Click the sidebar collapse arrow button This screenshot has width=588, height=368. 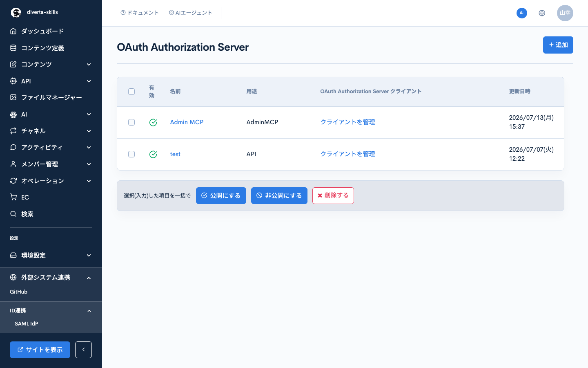pos(83,350)
